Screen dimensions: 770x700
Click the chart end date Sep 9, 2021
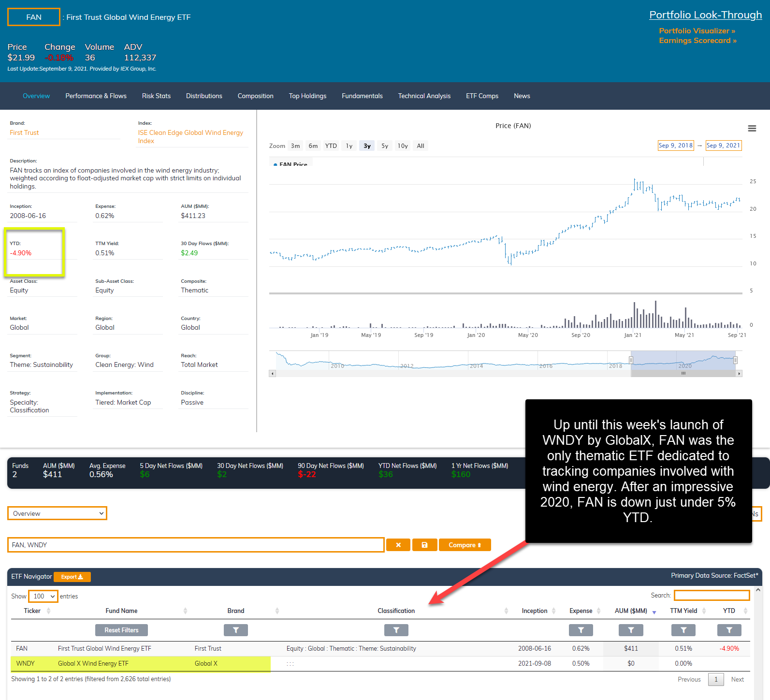coord(723,146)
